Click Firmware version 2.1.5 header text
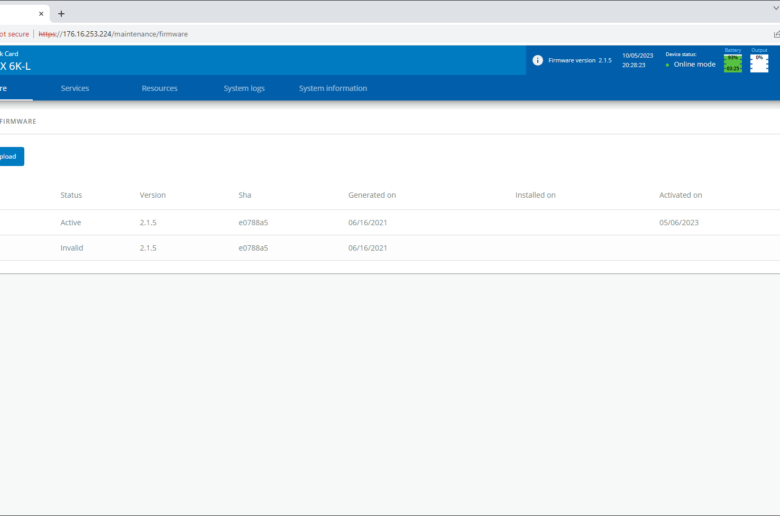 pyautogui.click(x=580, y=60)
